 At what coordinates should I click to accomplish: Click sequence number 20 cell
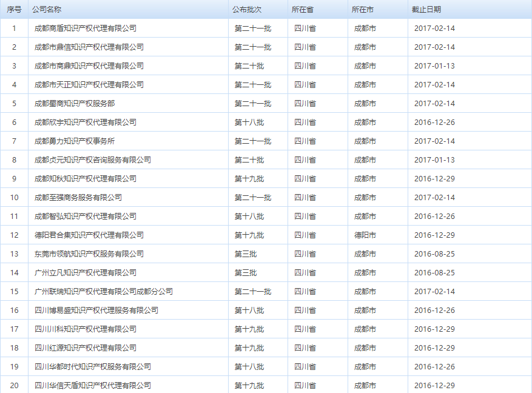pyautogui.click(x=14, y=386)
